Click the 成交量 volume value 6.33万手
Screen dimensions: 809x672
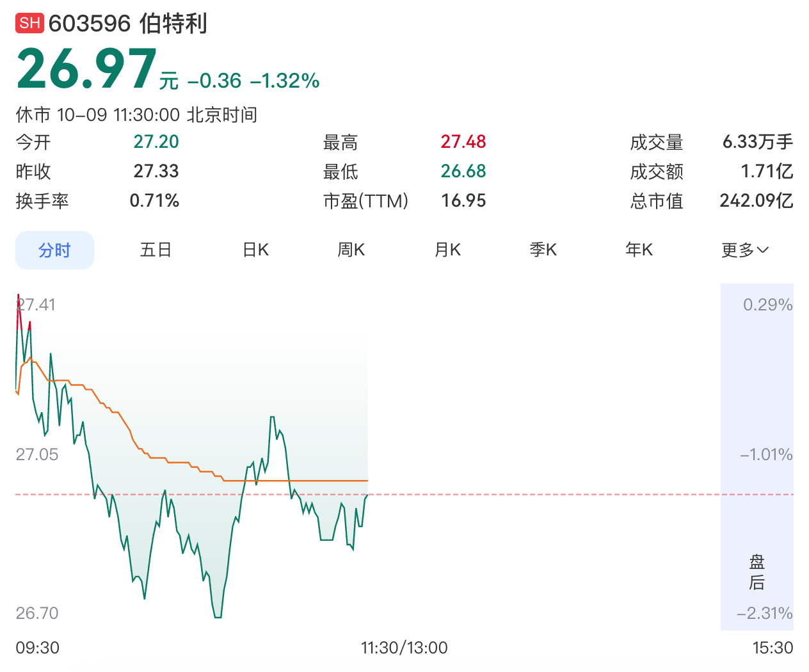pos(758,141)
